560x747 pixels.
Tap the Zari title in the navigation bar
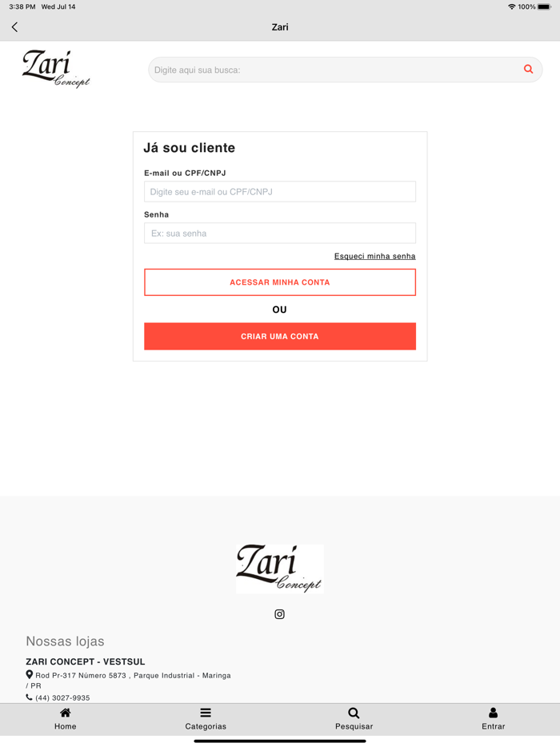[280, 26]
